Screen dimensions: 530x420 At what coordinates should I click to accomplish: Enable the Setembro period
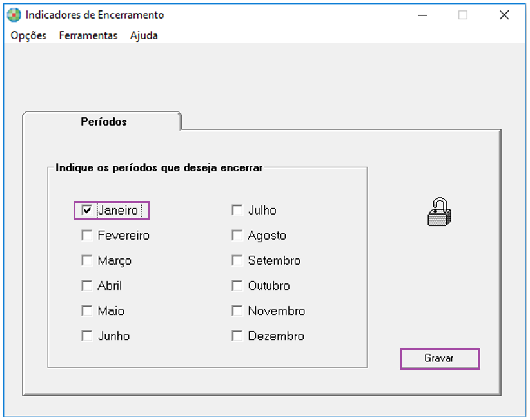point(237,260)
